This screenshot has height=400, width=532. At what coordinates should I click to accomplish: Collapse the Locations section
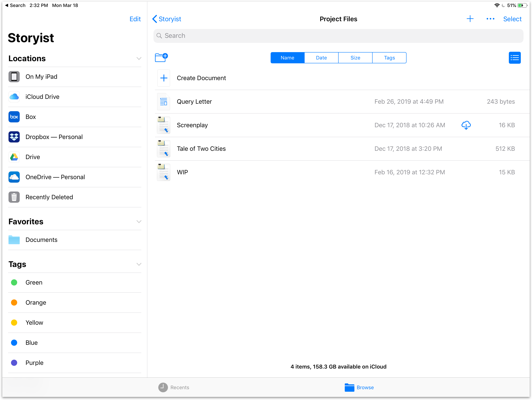[139, 58]
